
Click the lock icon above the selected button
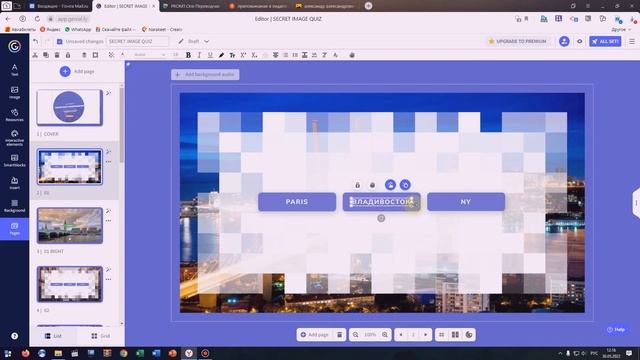pos(358,185)
